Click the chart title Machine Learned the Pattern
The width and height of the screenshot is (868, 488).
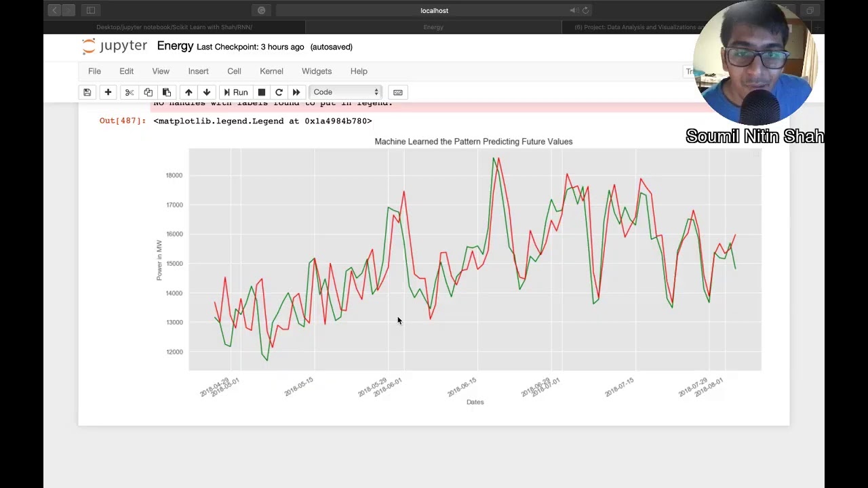(473, 142)
